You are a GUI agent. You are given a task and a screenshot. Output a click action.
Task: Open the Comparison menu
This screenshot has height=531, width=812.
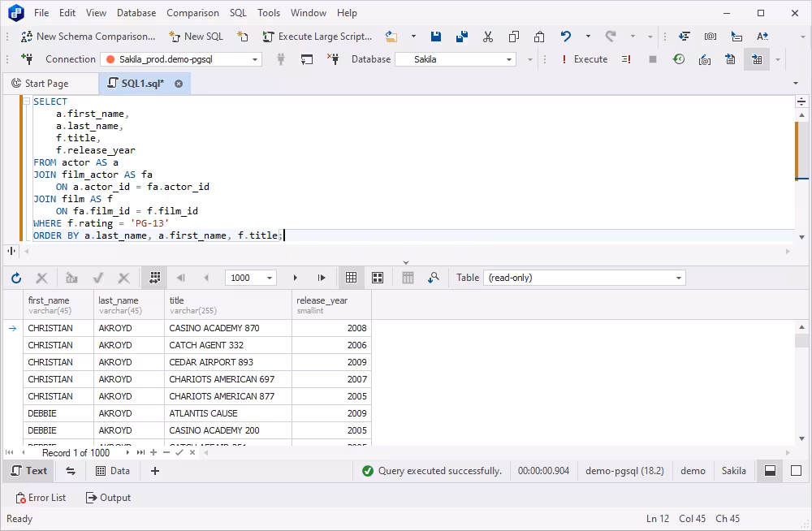pos(192,13)
